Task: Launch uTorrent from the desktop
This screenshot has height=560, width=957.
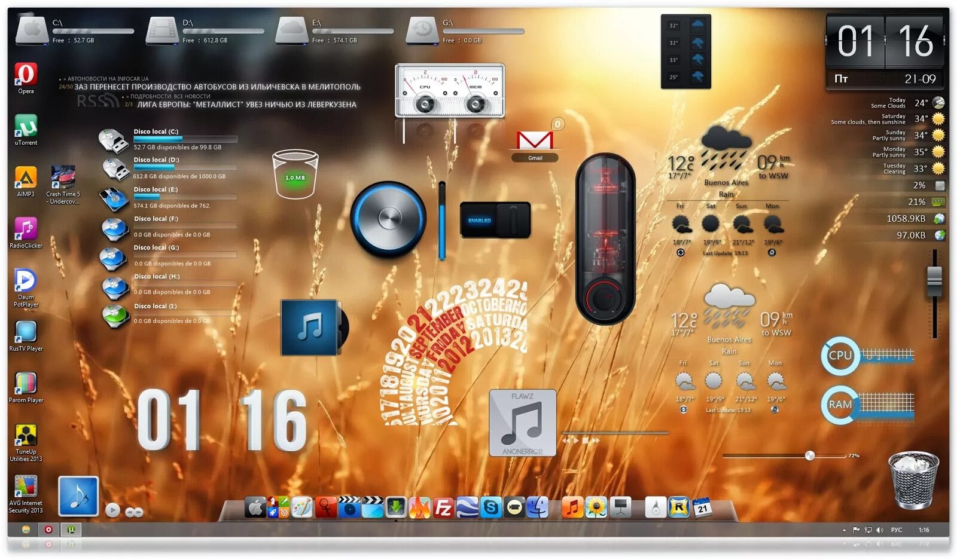Action: [x=26, y=130]
